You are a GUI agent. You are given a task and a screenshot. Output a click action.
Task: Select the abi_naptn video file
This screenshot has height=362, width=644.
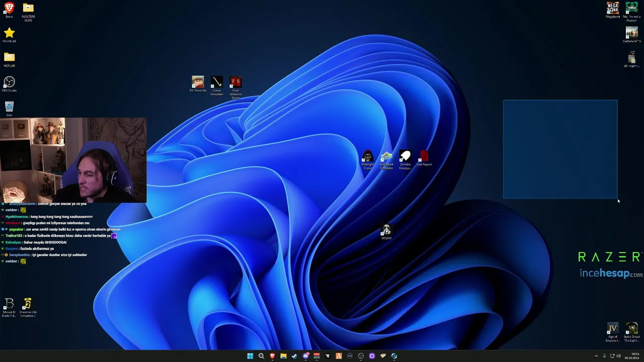(631, 59)
